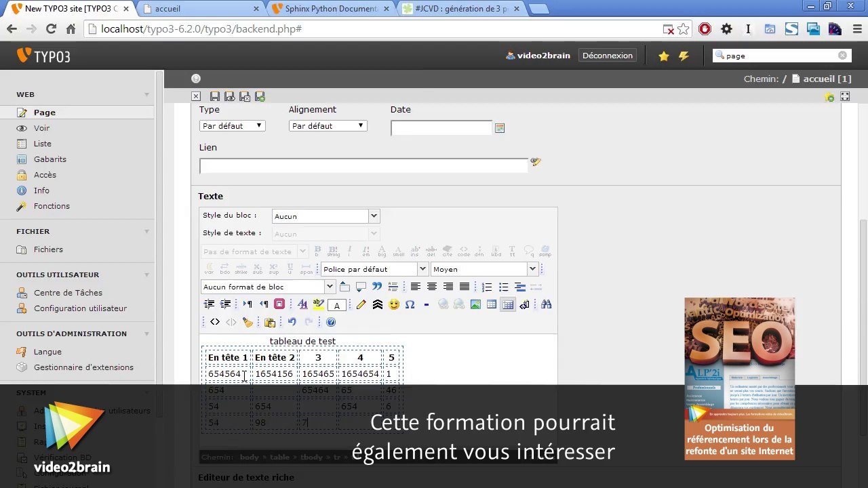The image size is (868, 488).
Task: Toggle the pink show/hide blocks icon
Action: [x=279, y=304]
